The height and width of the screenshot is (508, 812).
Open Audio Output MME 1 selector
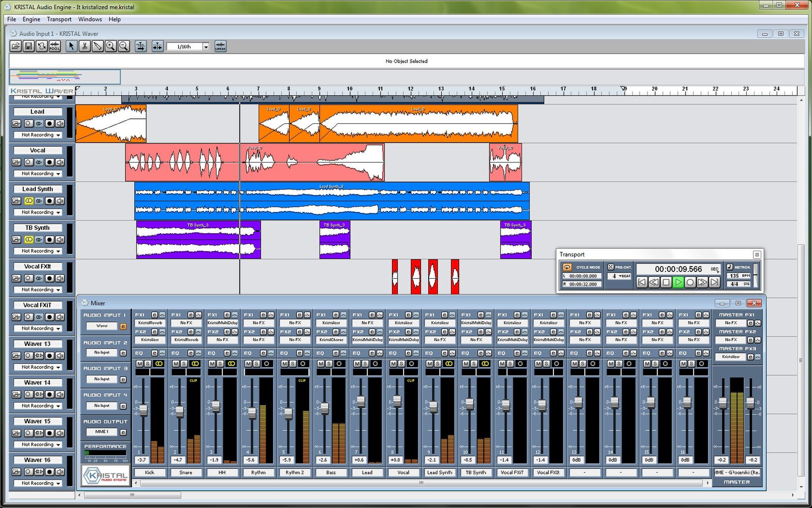coord(101,432)
